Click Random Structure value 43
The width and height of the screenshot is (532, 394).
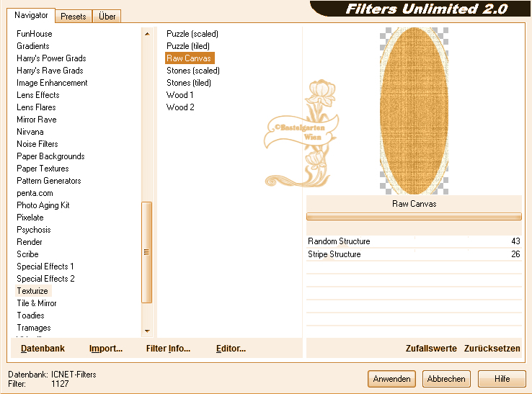pyautogui.click(x=515, y=241)
